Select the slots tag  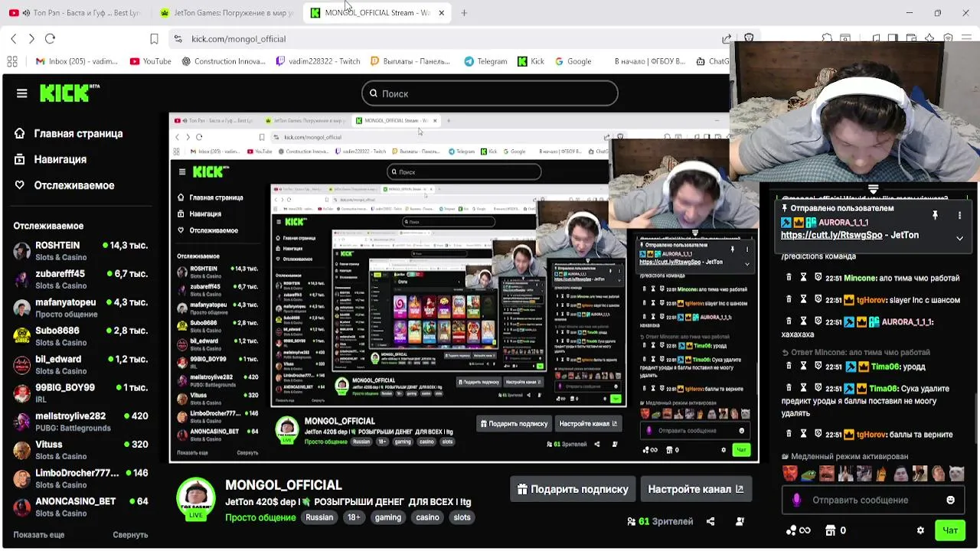pyautogui.click(x=462, y=517)
